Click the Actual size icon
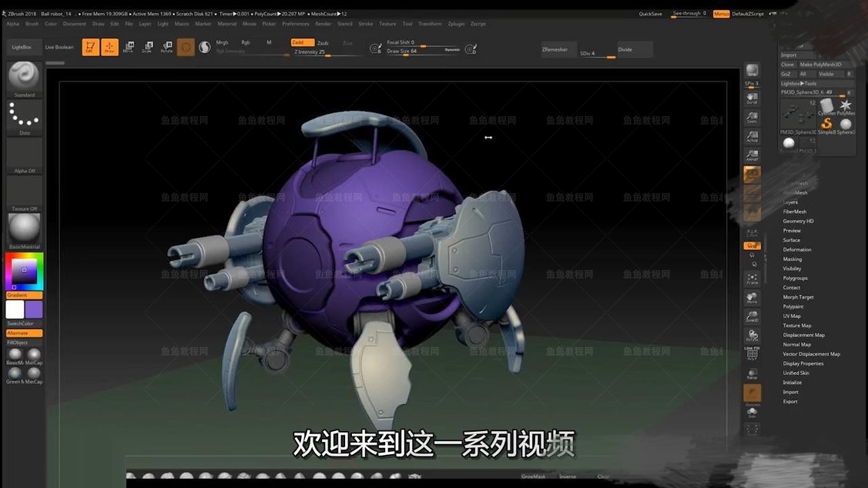The image size is (868, 488). (x=752, y=136)
